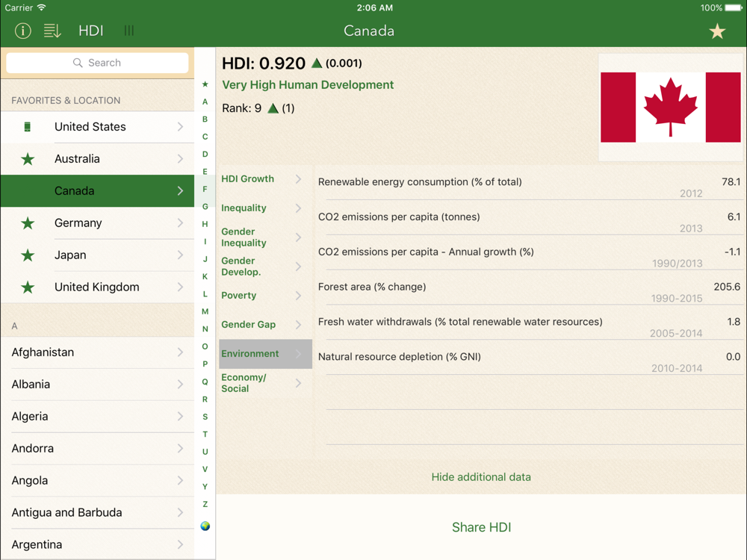Open Angola row chevron
Screen dimensions: 747x560
[180, 480]
